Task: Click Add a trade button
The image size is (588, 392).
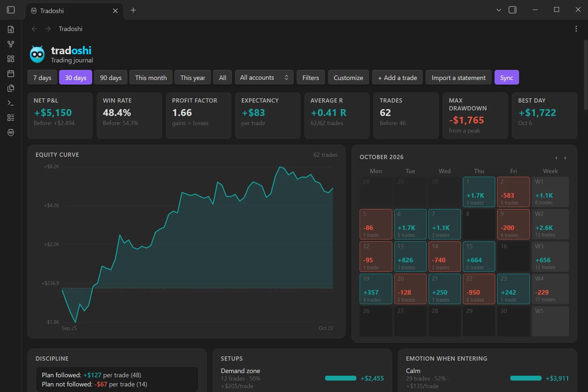Action: click(x=397, y=77)
